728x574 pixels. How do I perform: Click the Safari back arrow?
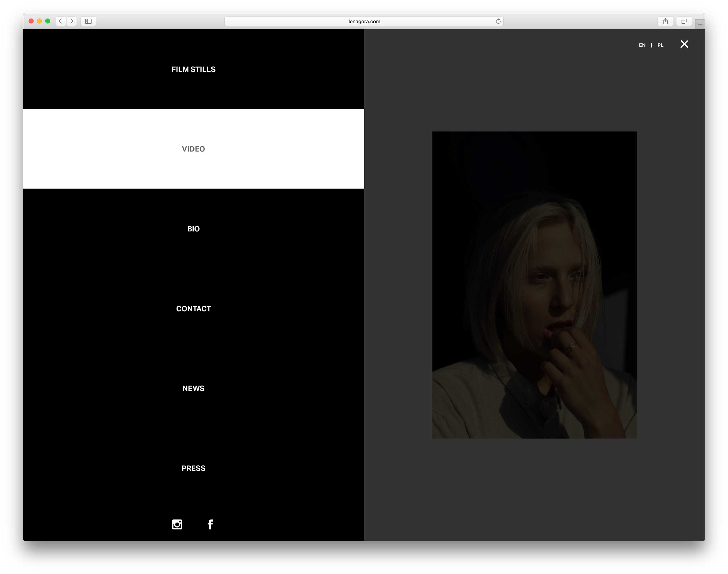(x=61, y=21)
